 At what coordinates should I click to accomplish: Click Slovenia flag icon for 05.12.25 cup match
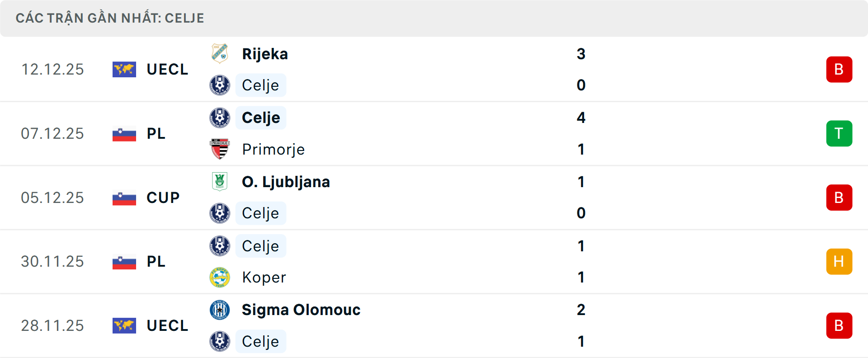(124, 198)
